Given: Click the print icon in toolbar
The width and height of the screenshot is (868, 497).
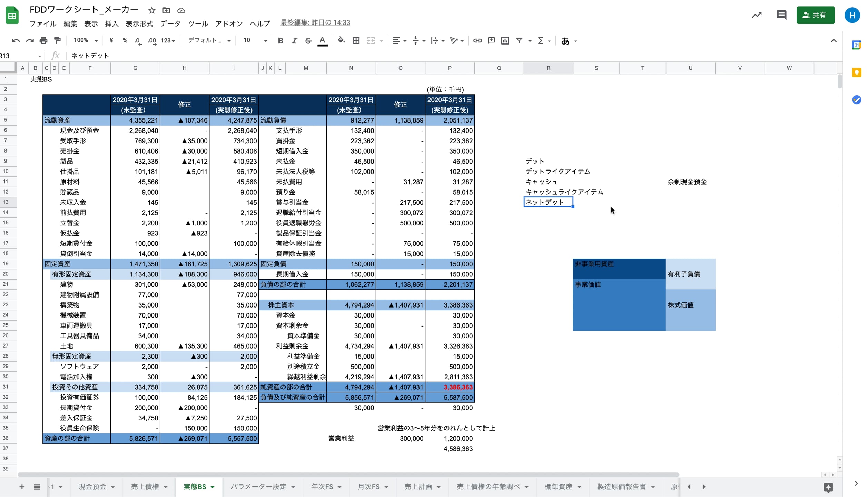Looking at the screenshot, I should pos(43,41).
